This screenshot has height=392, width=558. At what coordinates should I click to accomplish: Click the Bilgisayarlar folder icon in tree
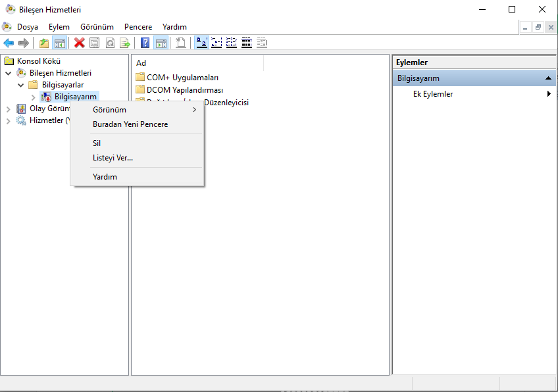tap(33, 85)
